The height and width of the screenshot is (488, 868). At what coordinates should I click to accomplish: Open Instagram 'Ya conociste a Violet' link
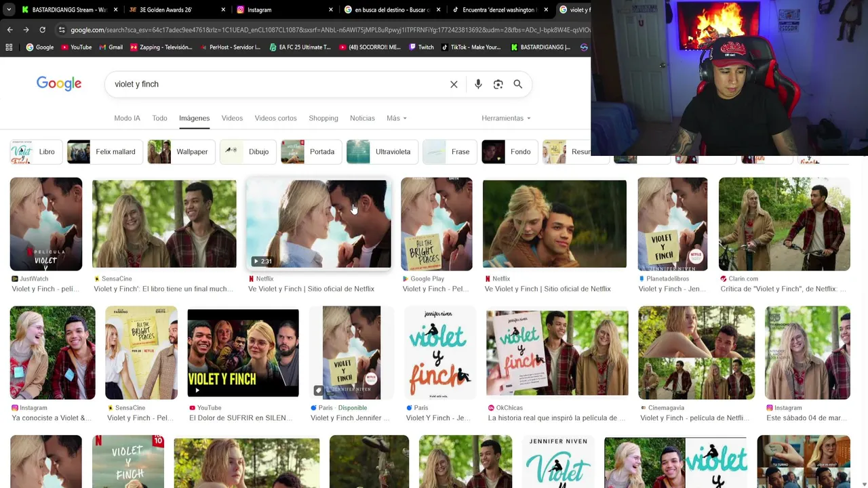pos(52,418)
